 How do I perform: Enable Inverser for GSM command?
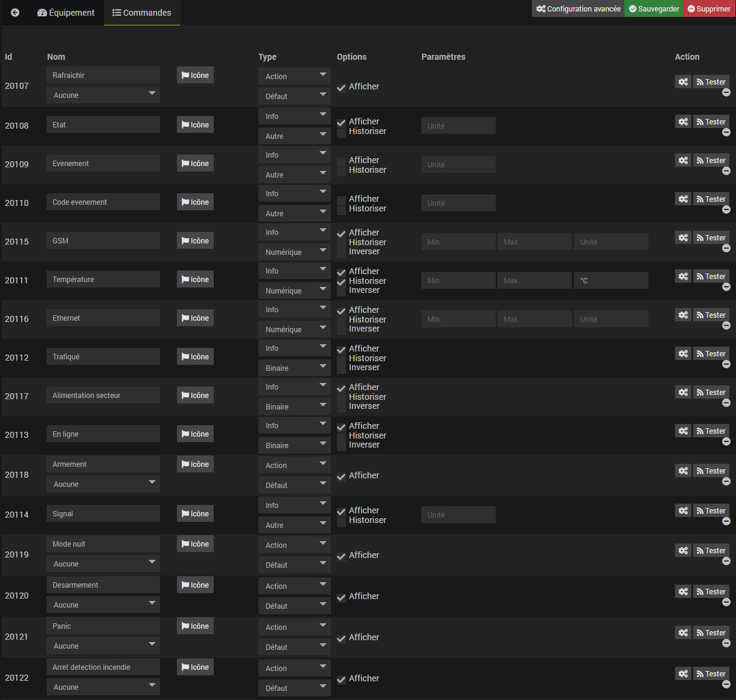(341, 252)
